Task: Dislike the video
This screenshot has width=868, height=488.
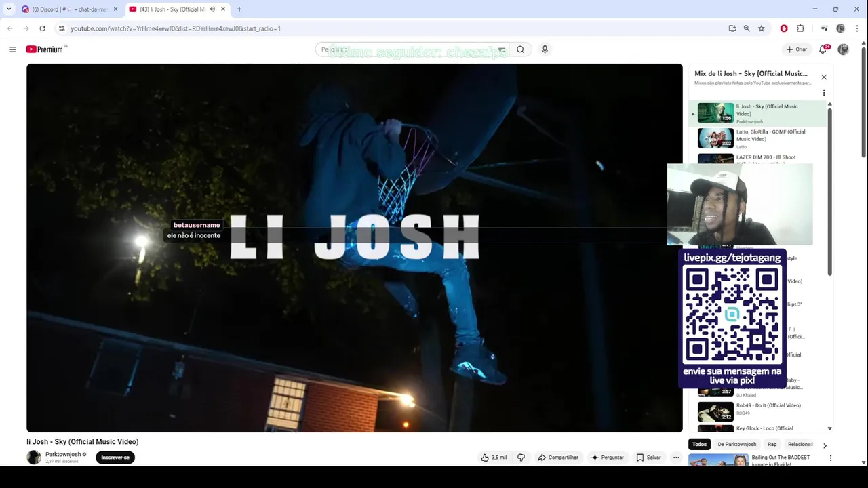Action: coord(521,457)
